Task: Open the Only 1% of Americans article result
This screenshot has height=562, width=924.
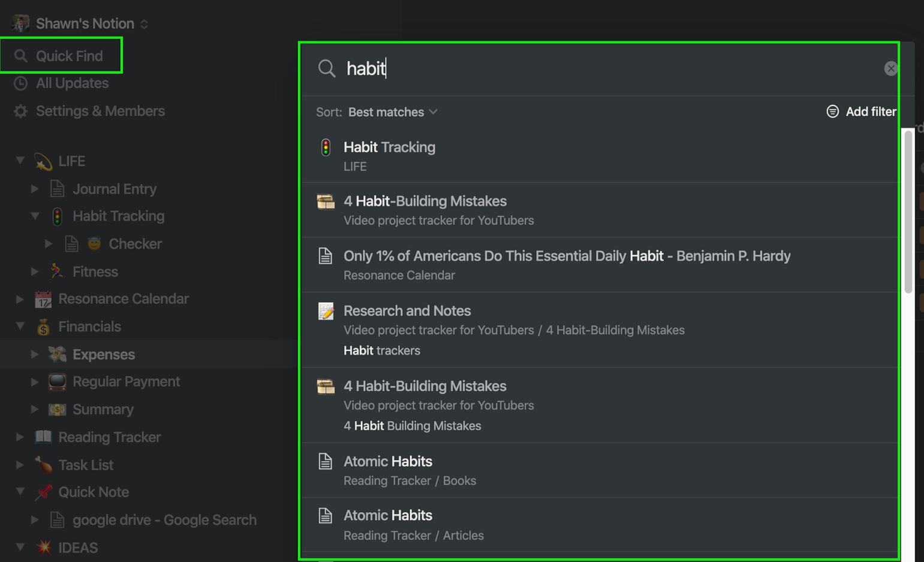Action: (600, 265)
